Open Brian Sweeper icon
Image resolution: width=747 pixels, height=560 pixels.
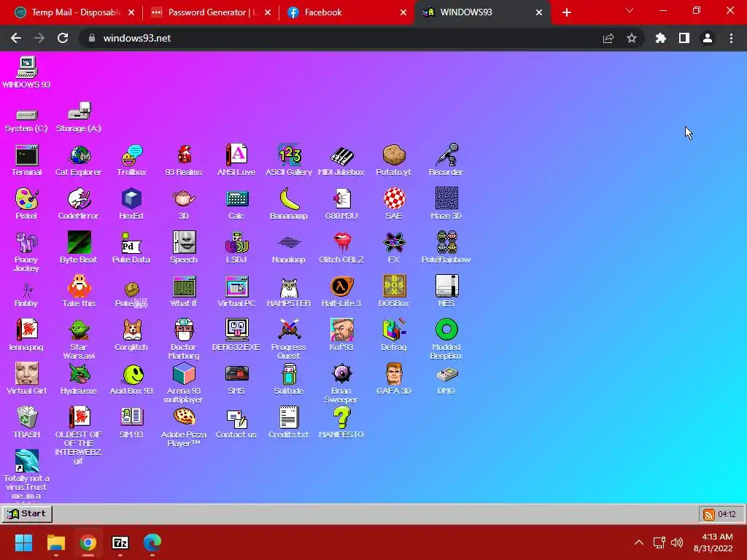pos(341,383)
